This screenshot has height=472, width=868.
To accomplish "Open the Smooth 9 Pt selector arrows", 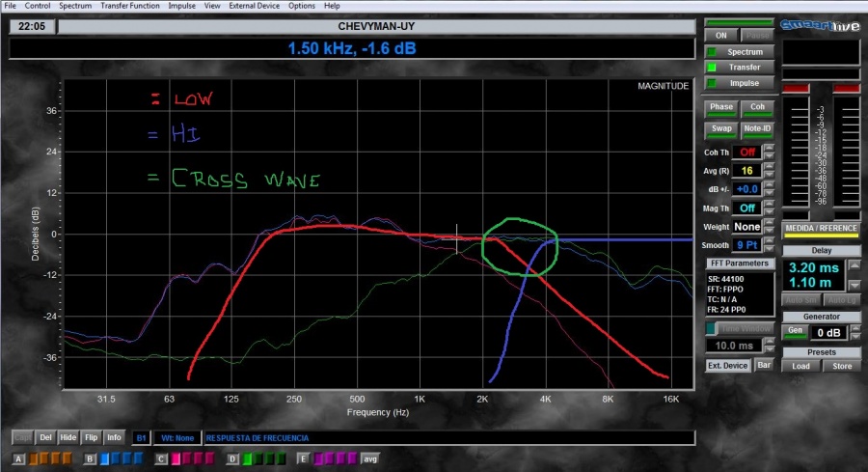I will pyautogui.click(x=769, y=245).
